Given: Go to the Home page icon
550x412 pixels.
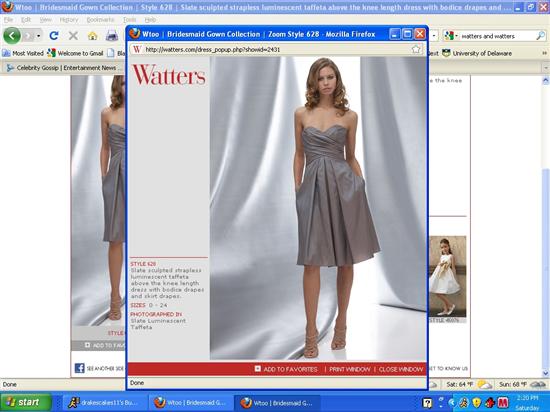Looking at the screenshot, I should pos(92,35).
